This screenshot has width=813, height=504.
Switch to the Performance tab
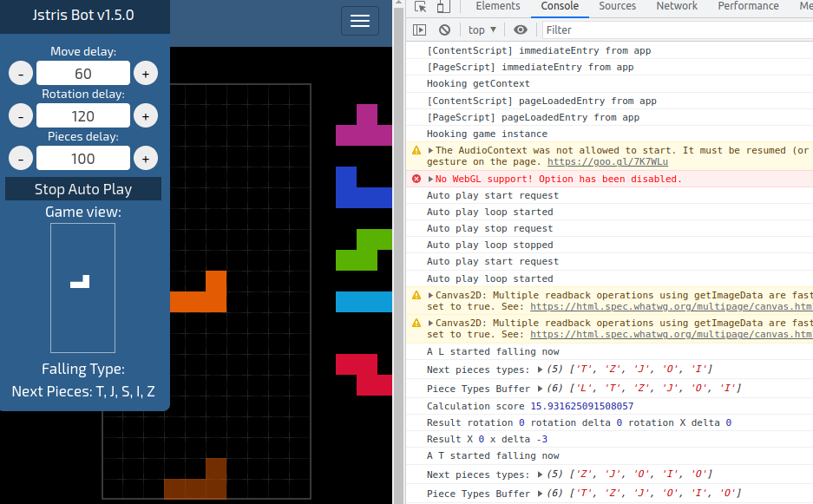tap(748, 6)
